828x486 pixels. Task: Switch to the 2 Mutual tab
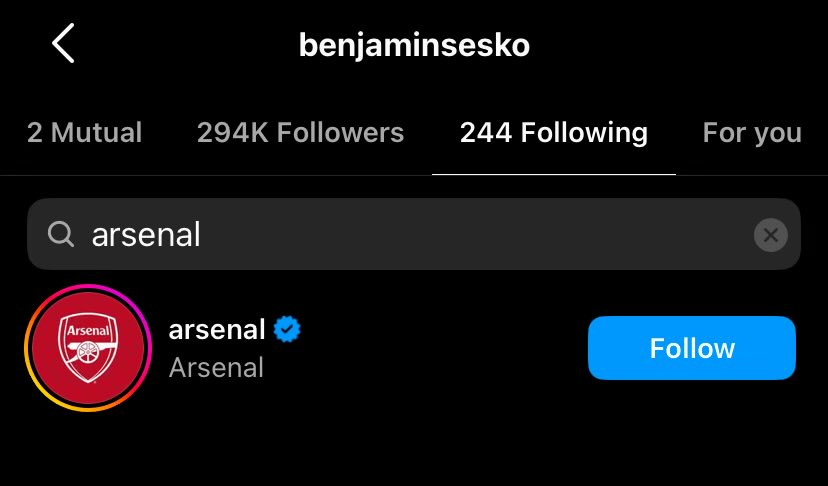(84, 132)
